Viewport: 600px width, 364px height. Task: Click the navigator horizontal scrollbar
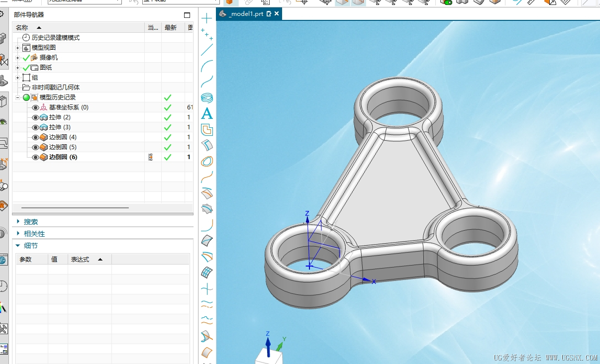[x=75, y=208]
